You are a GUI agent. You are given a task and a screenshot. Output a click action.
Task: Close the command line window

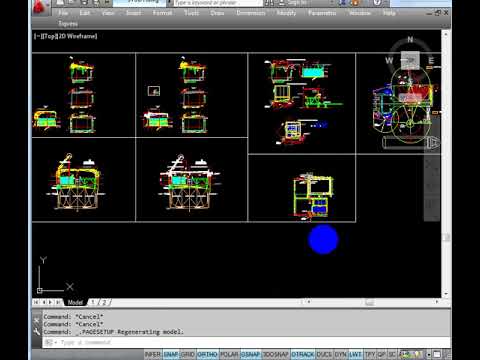[37, 320]
